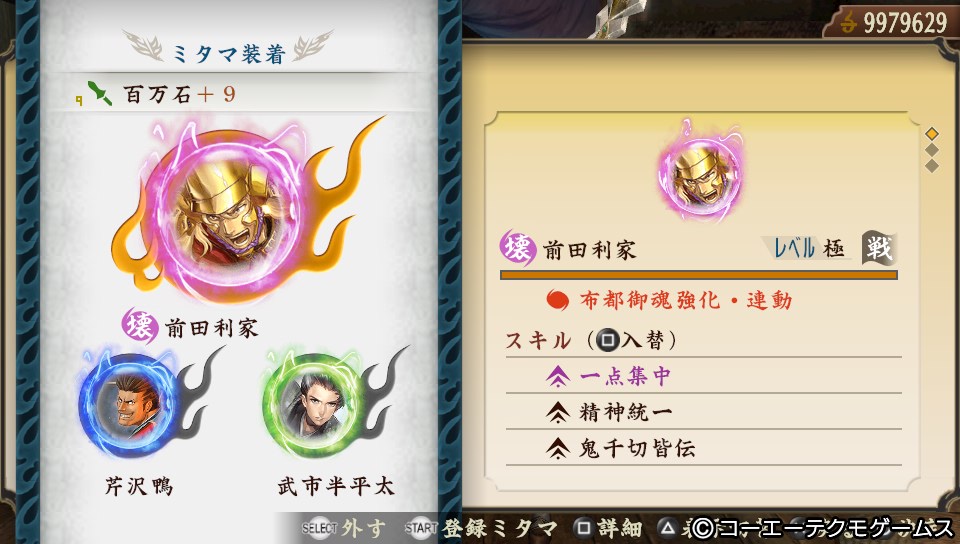Select the 一点集中 skill row
Screen dimensions: 960x544
(703, 376)
